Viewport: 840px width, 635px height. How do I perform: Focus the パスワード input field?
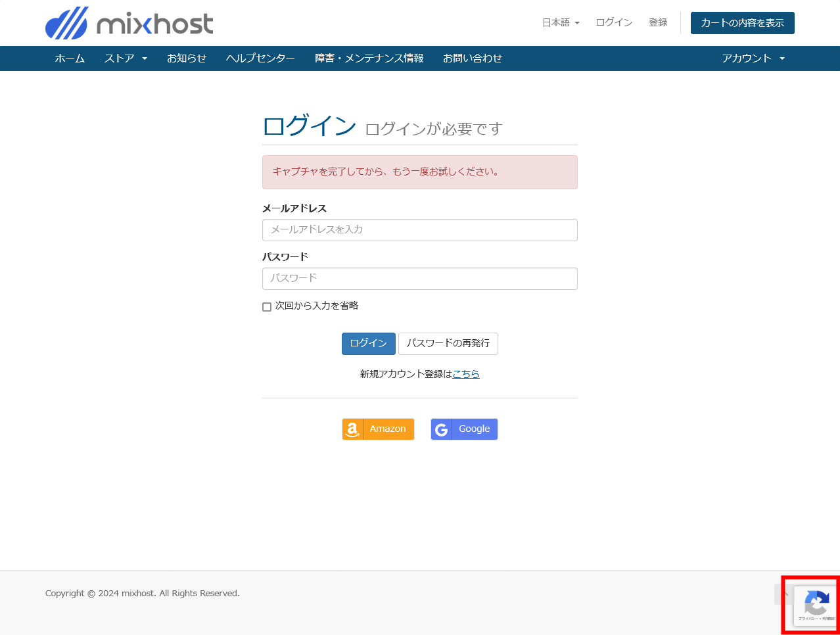[x=419, y=279]
